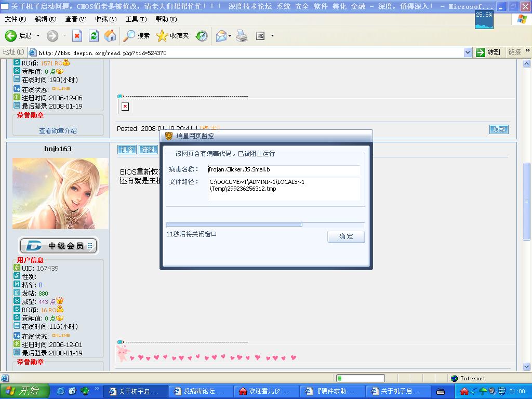Click the 资料 button in post header
Image resolution: width=532 pixels, height=399 pixels.
pyautogui.click(x=148, y=150)
